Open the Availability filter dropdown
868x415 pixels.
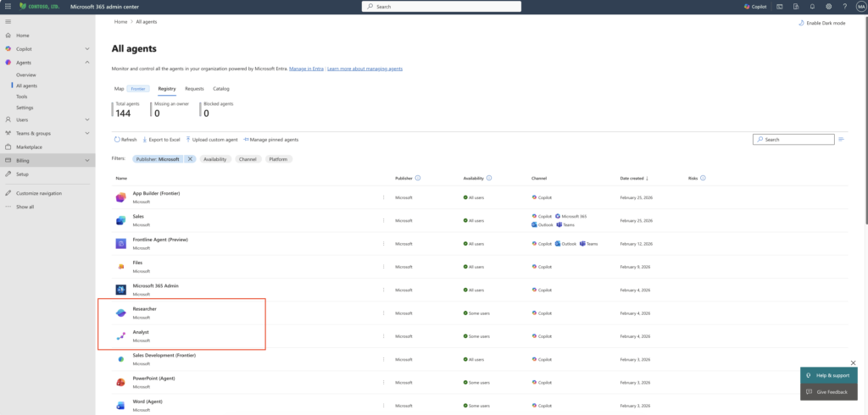pos(214,158)
